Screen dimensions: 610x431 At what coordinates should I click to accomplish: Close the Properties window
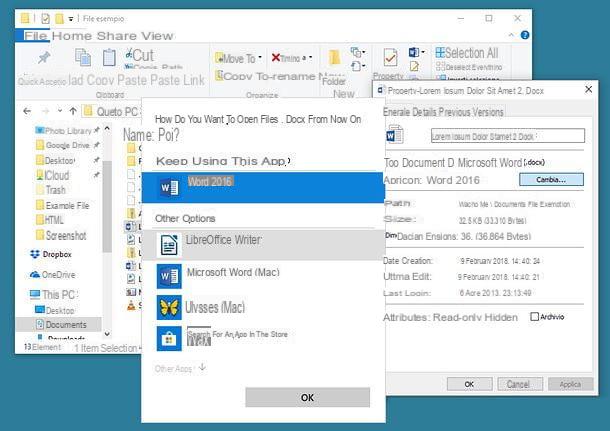(x=588, y=89)
